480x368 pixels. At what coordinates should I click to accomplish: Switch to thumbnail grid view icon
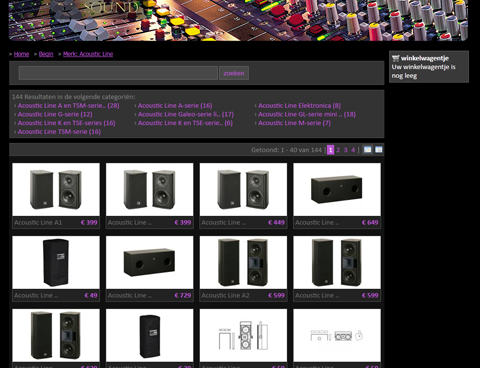click(x=367, y=150)
